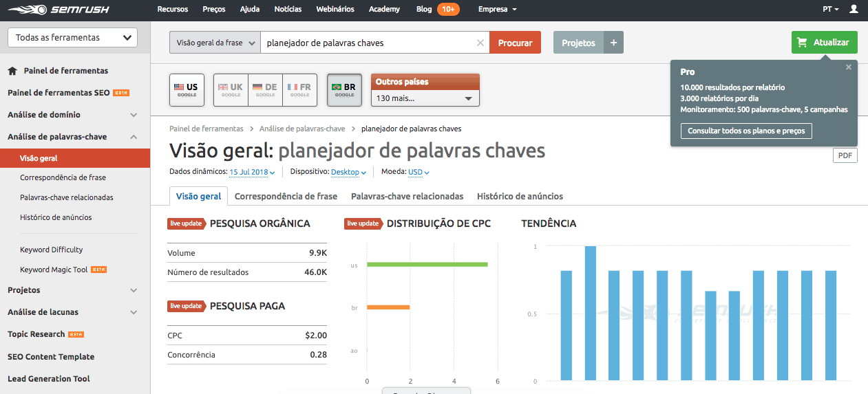Open the Recursos menu
The image size is (868, 394).
coord(173,10)
